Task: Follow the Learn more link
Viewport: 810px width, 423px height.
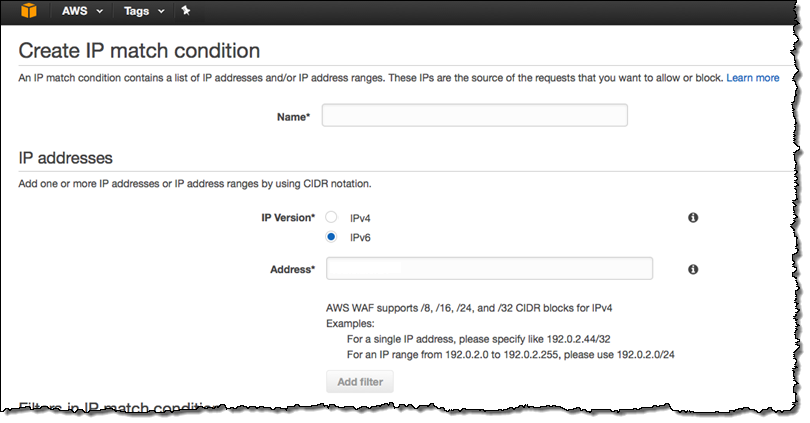Action: pyautogui.click(x=753, y=78)
